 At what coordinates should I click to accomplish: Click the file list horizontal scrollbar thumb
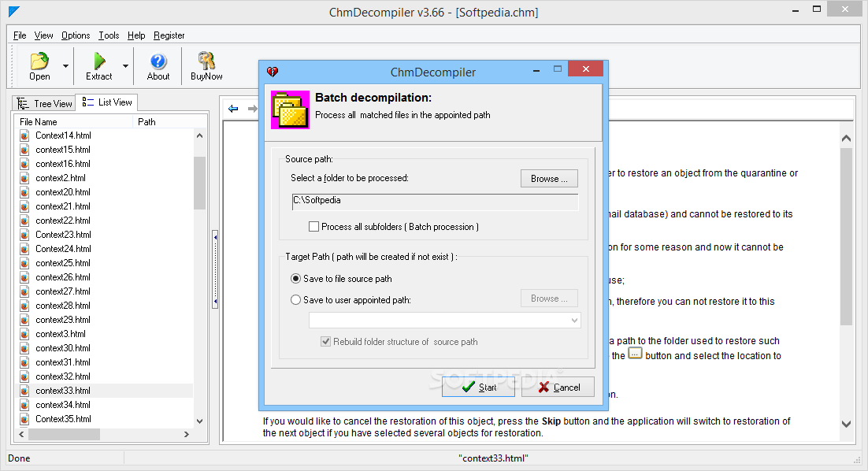(x=65, y=435)
